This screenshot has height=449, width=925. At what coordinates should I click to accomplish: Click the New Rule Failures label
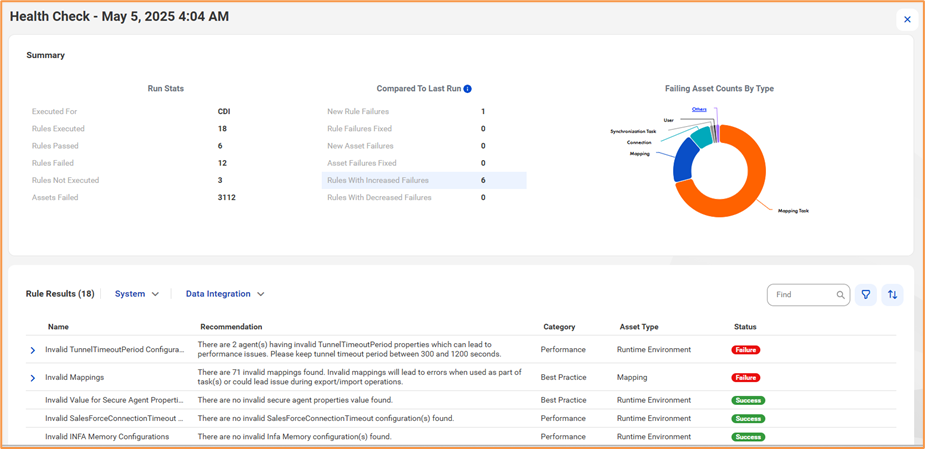tap(358, 112)
